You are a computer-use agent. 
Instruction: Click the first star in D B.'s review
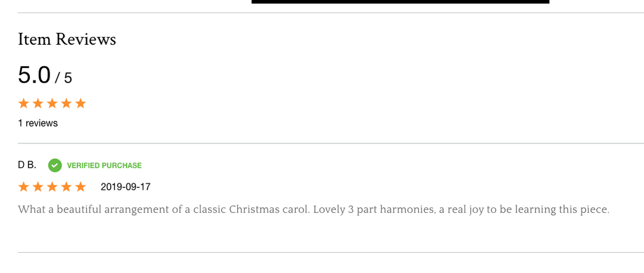pyautogui.click(x=24, y=187)
